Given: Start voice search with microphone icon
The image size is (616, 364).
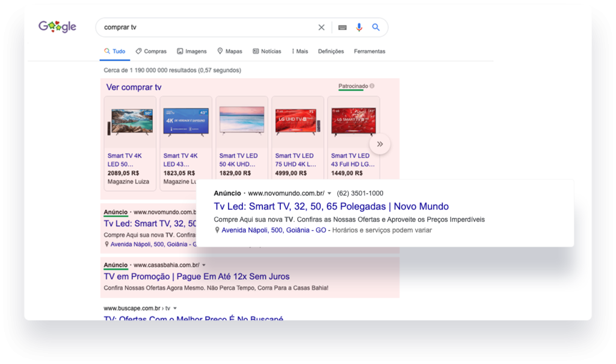Looking at the screenshot, I should 359,27.
